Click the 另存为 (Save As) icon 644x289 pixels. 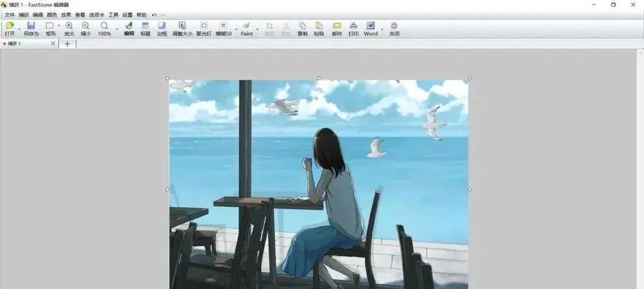click(31, 29)
